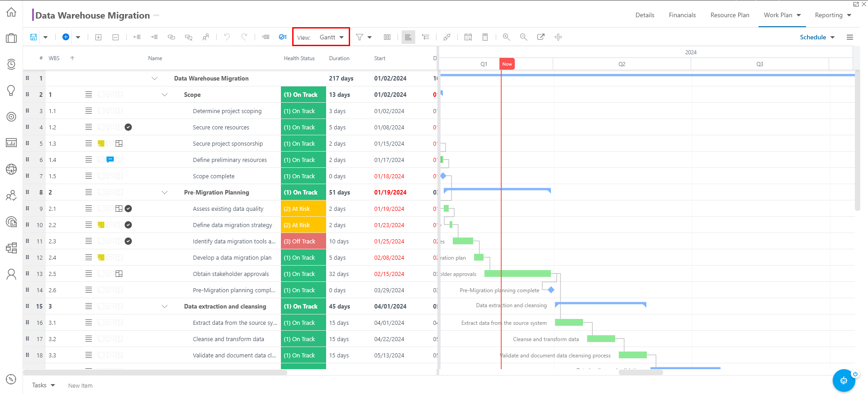Toggle checkmark on Define data migration strategy
This screenshot has height=404, width=868.
tap(128, 225)
